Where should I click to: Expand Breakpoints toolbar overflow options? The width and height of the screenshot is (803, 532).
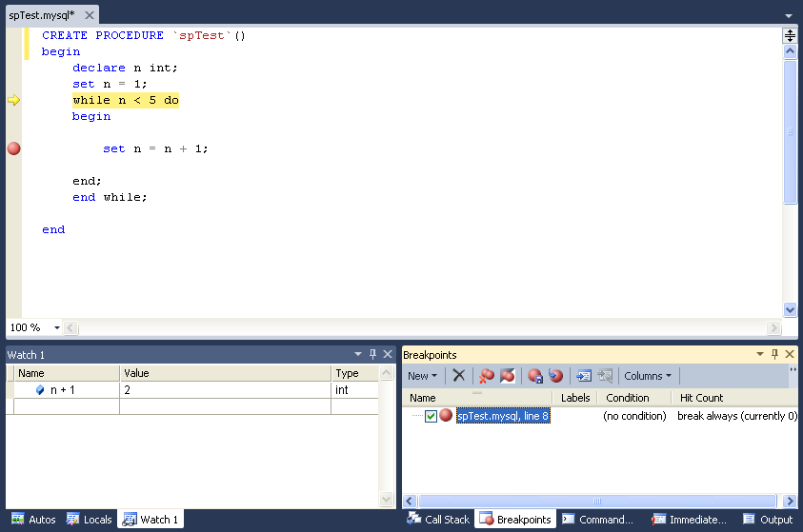point(793,370)
